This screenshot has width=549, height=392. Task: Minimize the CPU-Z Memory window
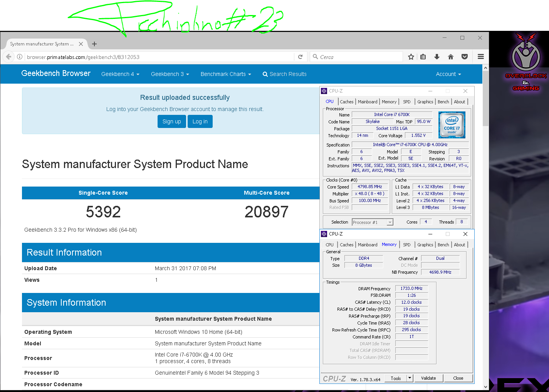430,234
